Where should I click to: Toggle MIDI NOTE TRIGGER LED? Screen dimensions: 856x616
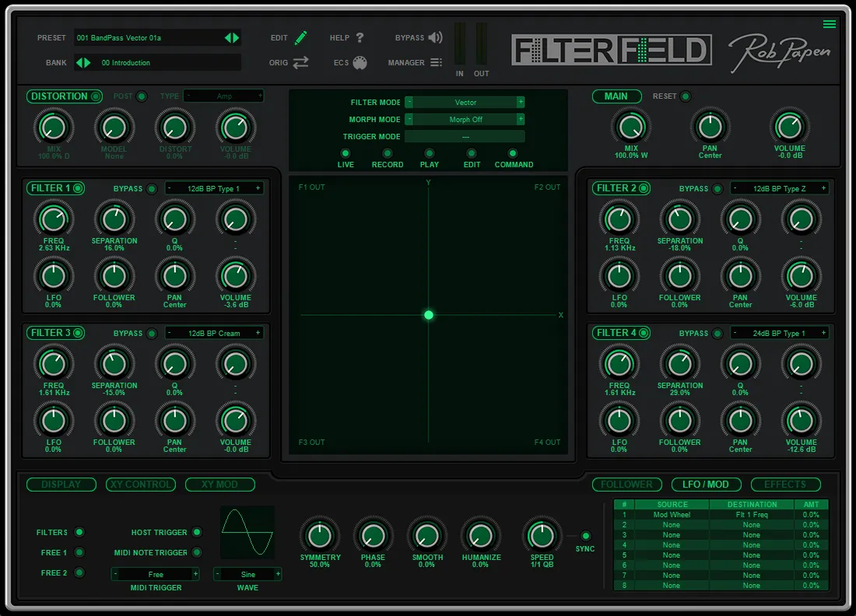point(197,553)
